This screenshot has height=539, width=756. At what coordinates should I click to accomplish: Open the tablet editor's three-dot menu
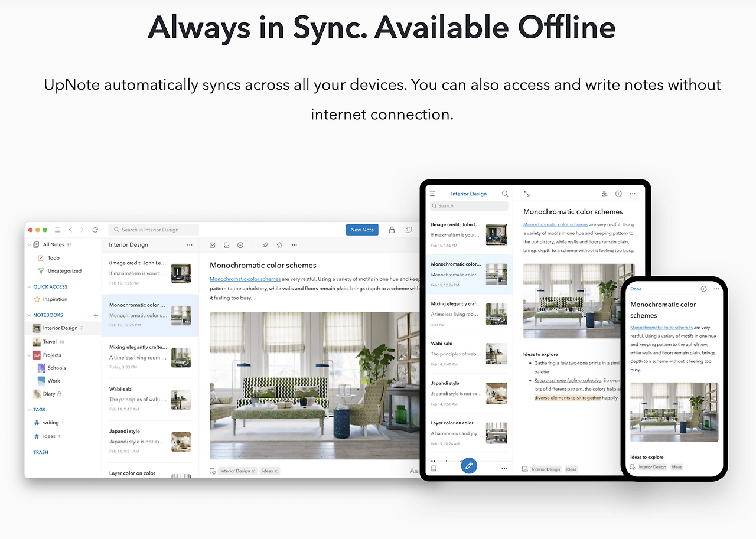pos(633,194)
